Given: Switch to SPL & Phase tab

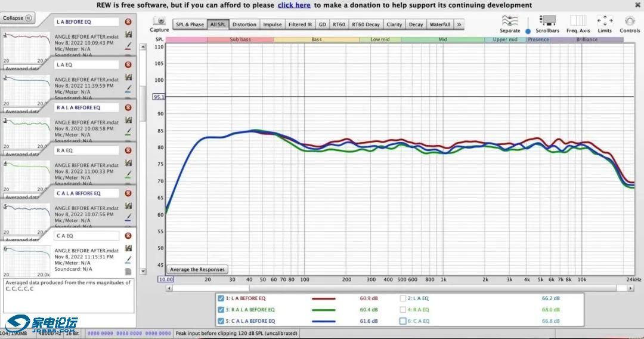Looking at the screenshot, I should [190, 24].
